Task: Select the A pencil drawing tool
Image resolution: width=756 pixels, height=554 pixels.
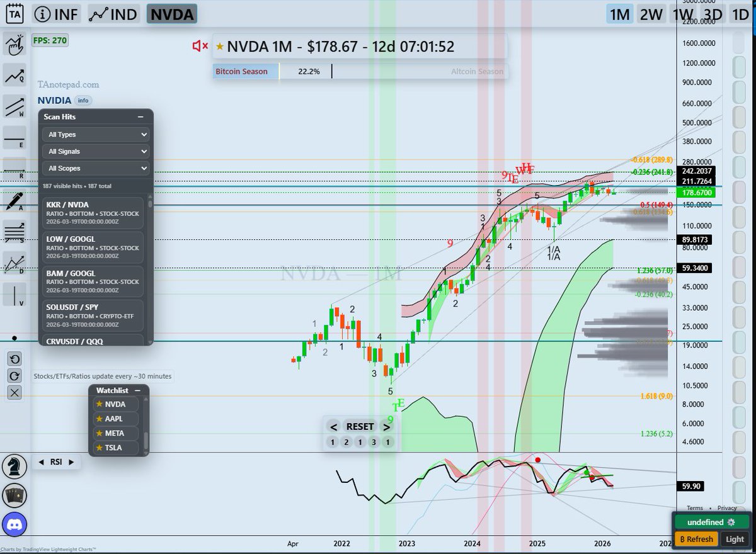Action: pyautogui.click(x=14, y=200)
